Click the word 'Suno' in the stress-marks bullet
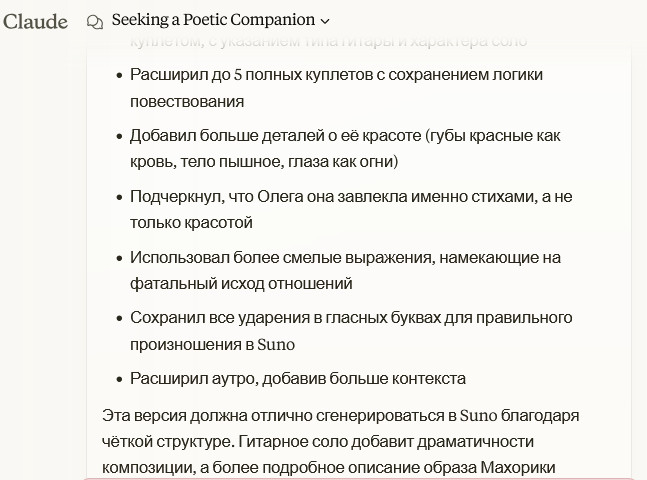 coord(276,345)
